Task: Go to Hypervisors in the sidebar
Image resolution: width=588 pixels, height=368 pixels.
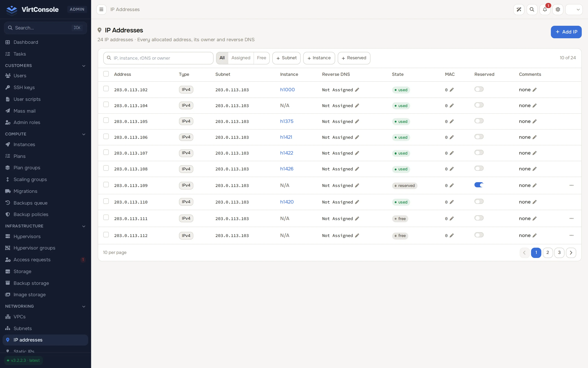Action: point(45,237)
